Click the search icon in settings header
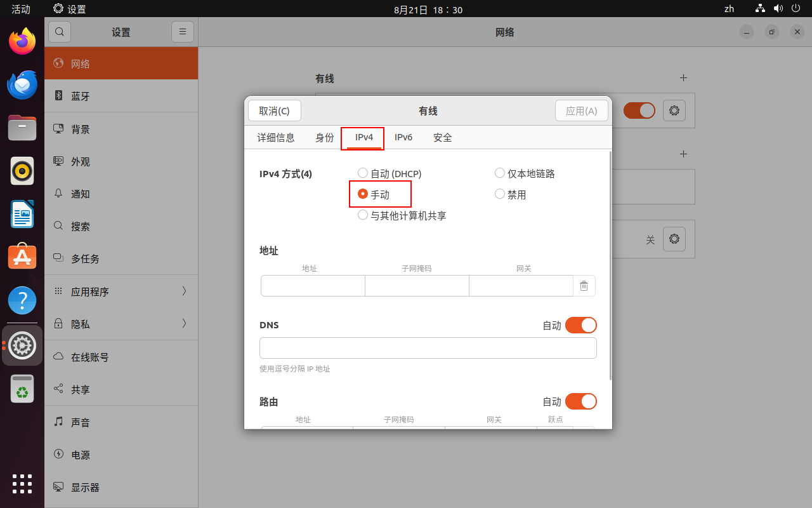812x508 pixels. [x=60, y=32]
